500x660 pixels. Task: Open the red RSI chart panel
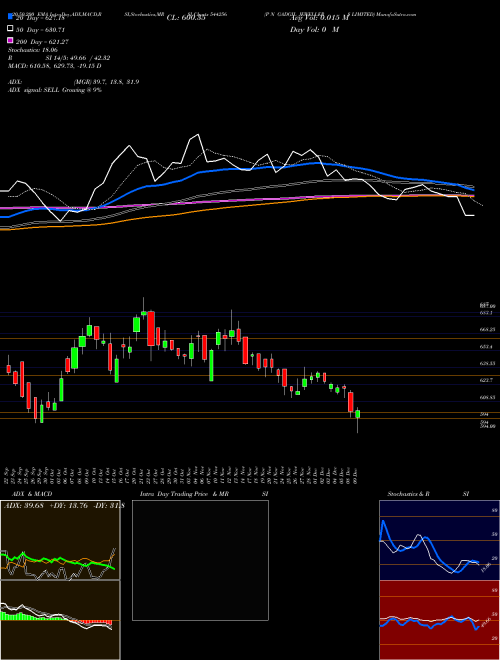439,620
